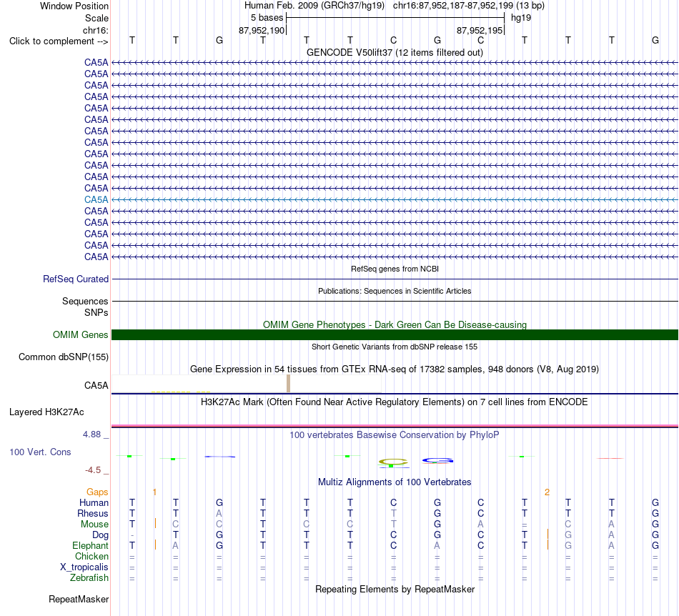
Task: Click the '-' gap character in Dog row
Action: click(x=132, y=535)
